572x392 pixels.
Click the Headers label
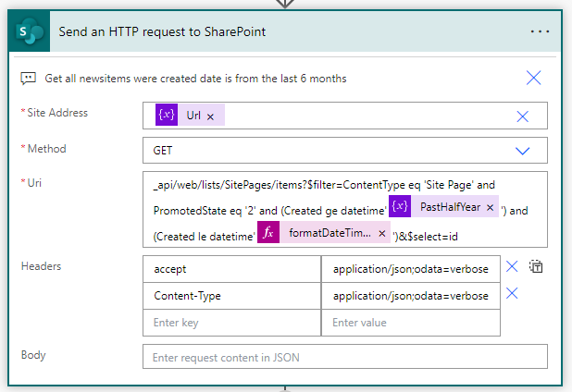coord(42,266)
